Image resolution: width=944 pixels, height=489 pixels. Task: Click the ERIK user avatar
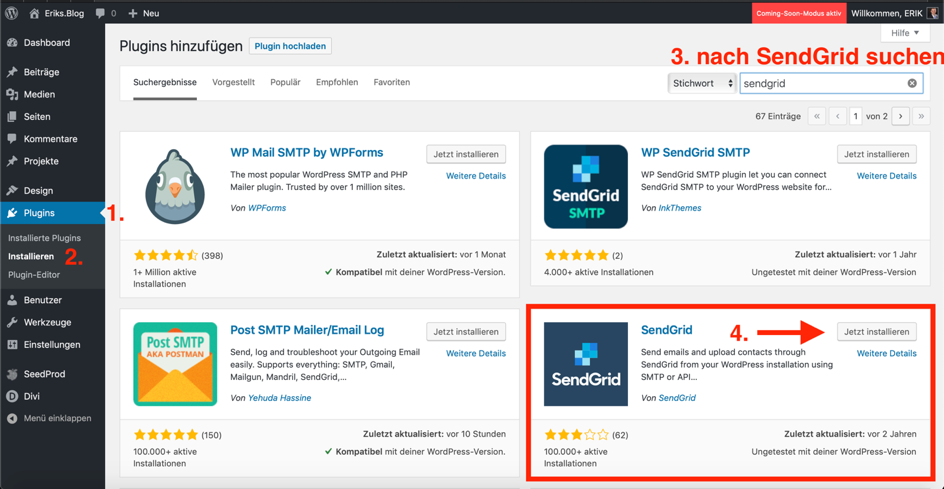click(931, 12)
